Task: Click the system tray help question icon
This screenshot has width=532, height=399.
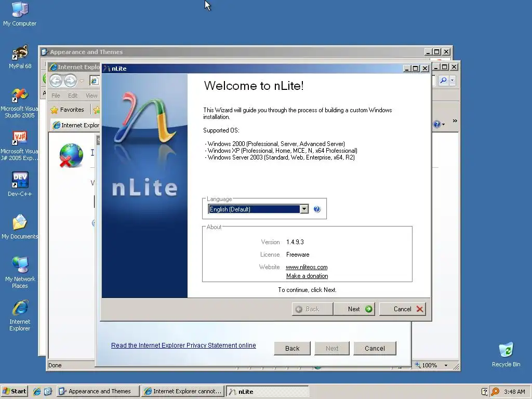Action: (485, 392)
